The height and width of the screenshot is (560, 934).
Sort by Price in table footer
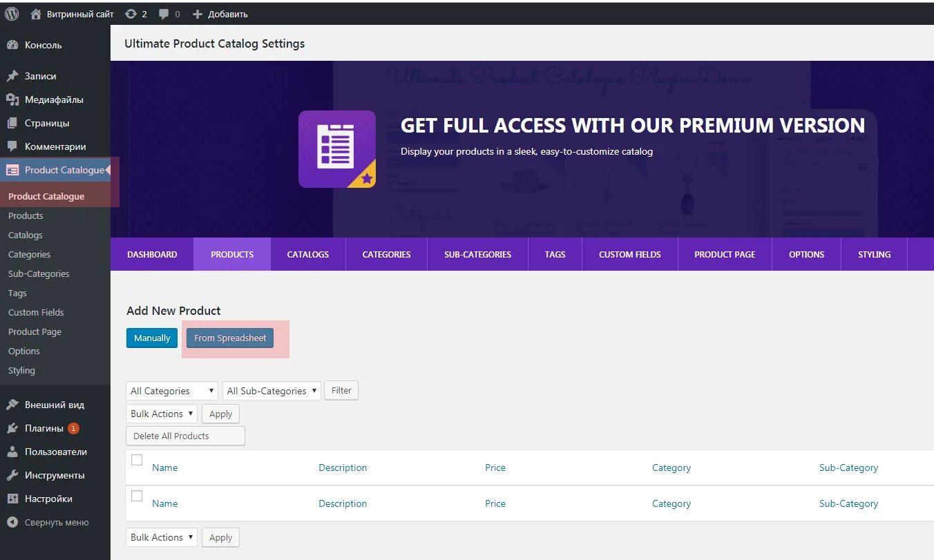click(x=495, y=503)
